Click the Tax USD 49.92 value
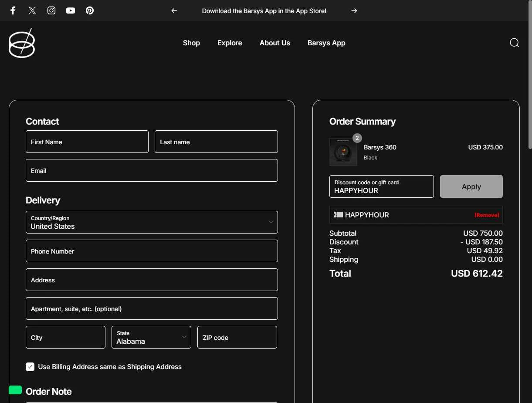532x403 pixels. [485, 251]
